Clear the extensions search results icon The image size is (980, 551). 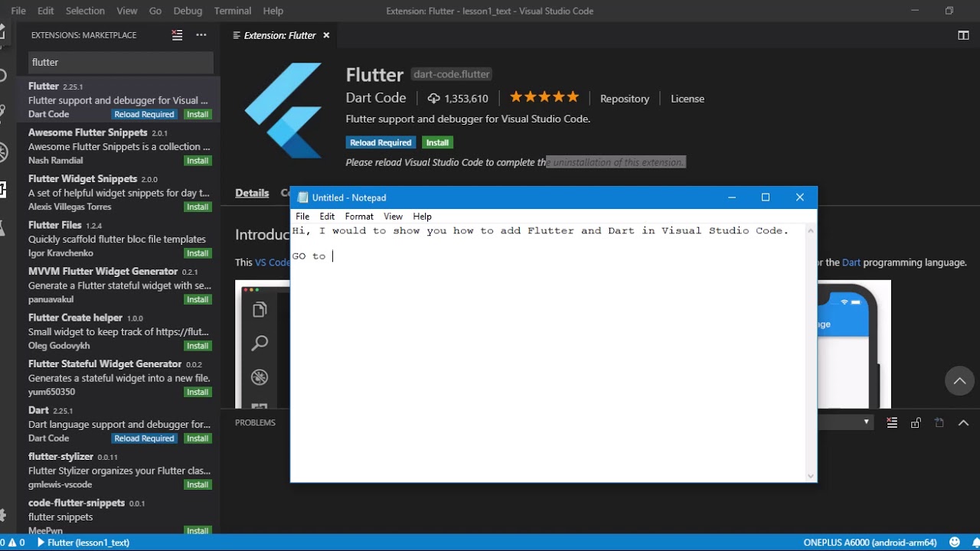tap(178, 35)
